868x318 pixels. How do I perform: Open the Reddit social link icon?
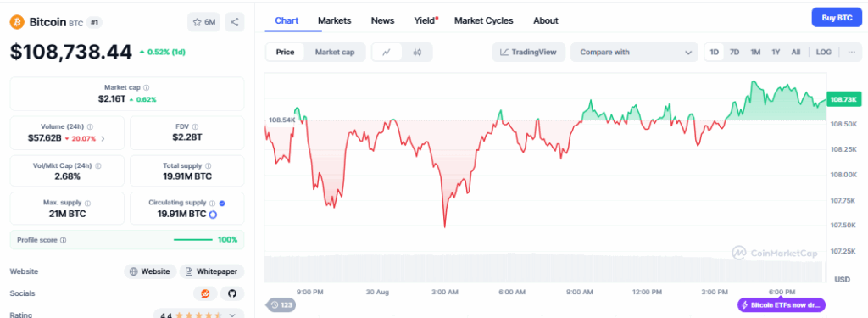(x=205, y=293)
